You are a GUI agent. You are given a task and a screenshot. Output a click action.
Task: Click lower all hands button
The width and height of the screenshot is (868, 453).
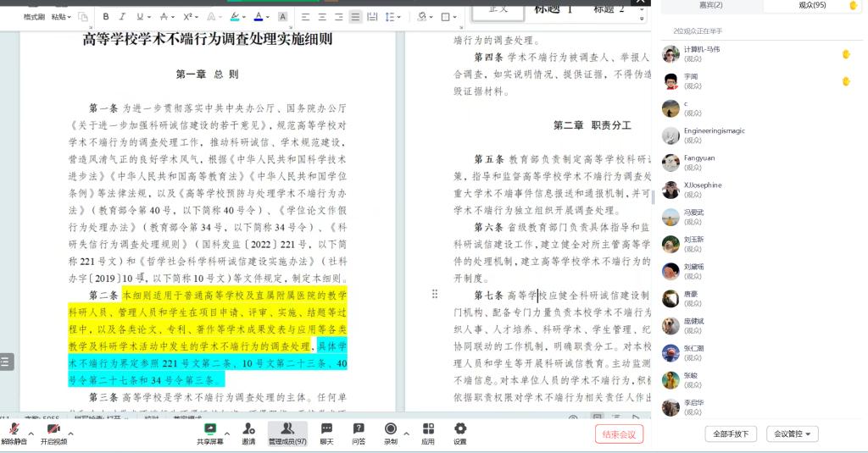coord(731,434)
